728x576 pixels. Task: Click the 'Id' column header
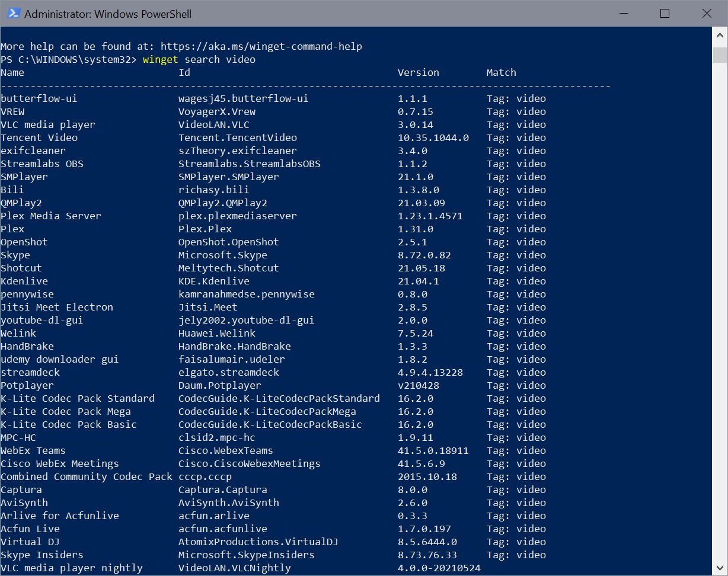pos(184,72)
